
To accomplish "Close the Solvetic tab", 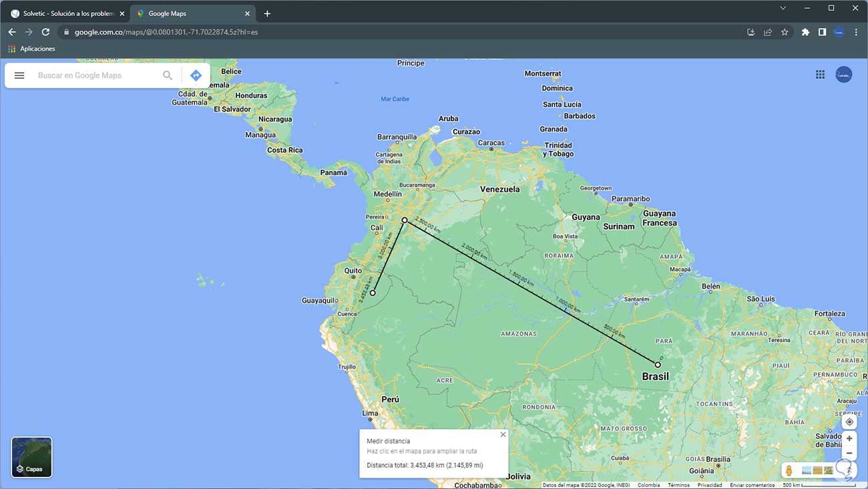I will (122, 13).
